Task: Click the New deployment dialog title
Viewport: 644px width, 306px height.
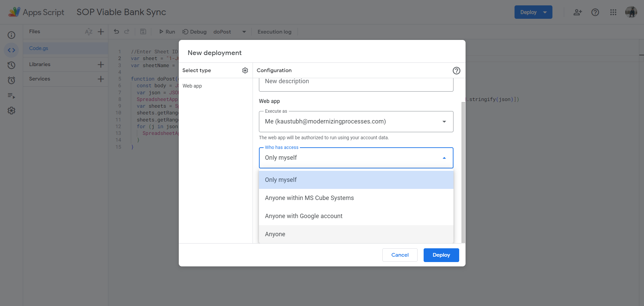Action: point(215,53)
